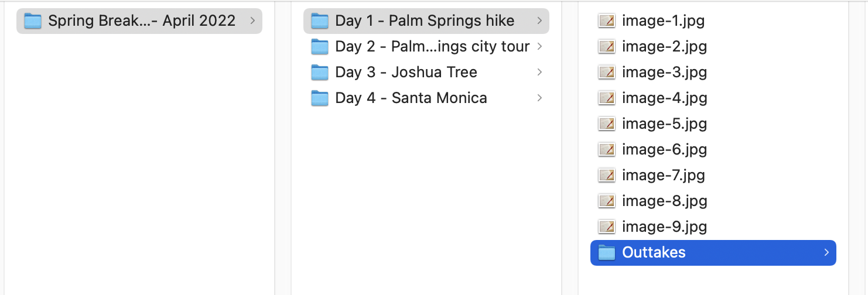Click the column divider between first two columns
868x295 pixels.
(x=275, y=147)
